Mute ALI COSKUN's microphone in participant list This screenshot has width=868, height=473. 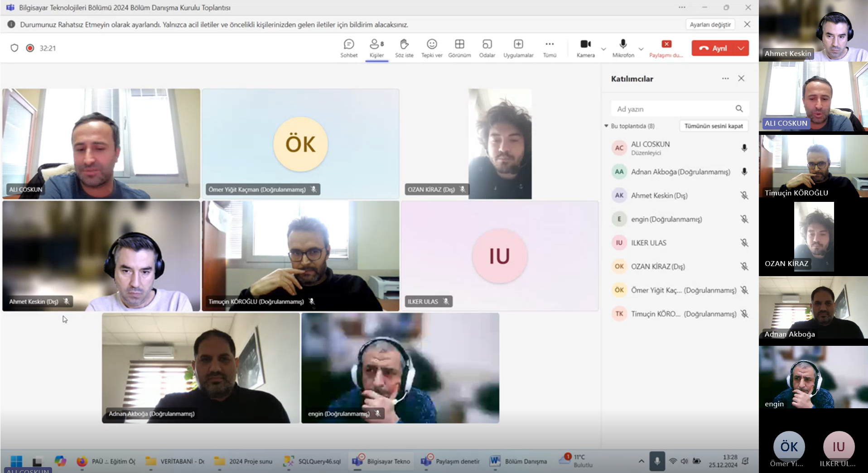(x=744, y=148)
